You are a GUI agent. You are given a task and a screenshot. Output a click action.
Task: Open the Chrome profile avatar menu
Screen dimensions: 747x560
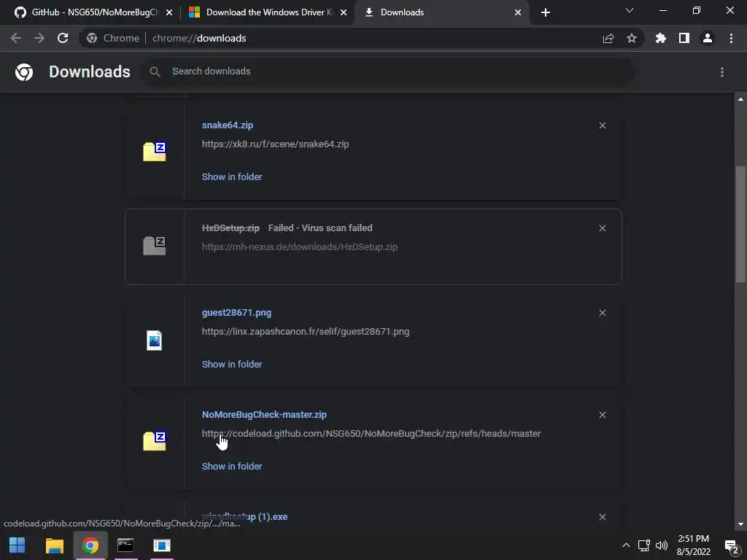(708, 38)
